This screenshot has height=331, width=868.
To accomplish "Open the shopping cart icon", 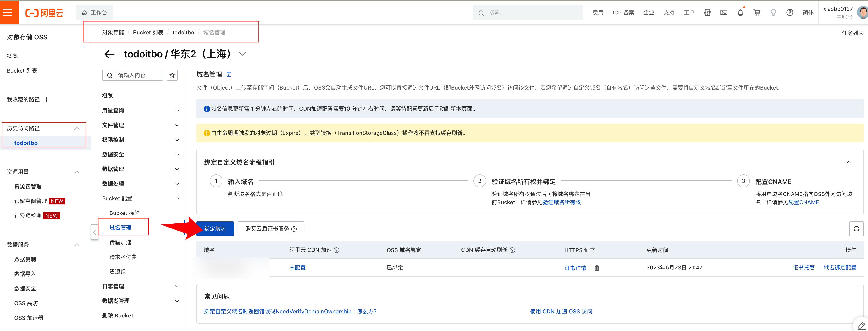I will tap(757, 12).
